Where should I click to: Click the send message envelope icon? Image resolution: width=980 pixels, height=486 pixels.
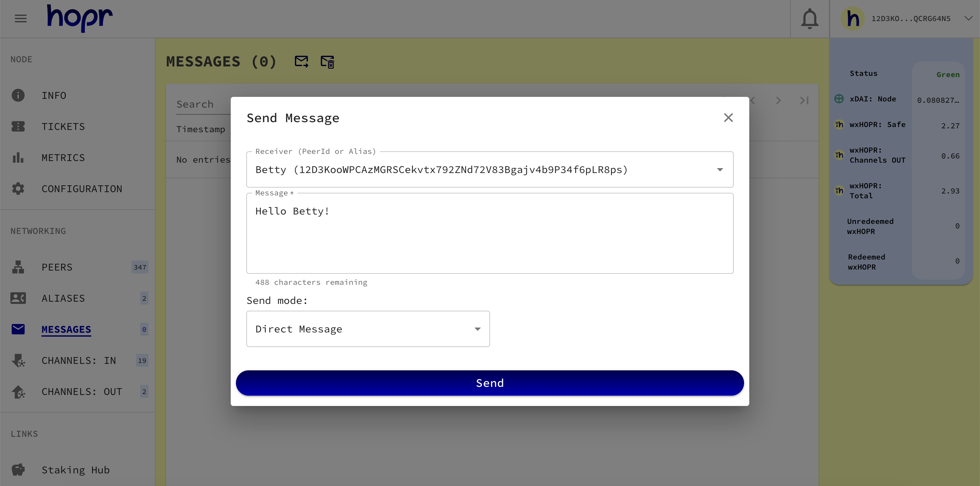[301, 61]
